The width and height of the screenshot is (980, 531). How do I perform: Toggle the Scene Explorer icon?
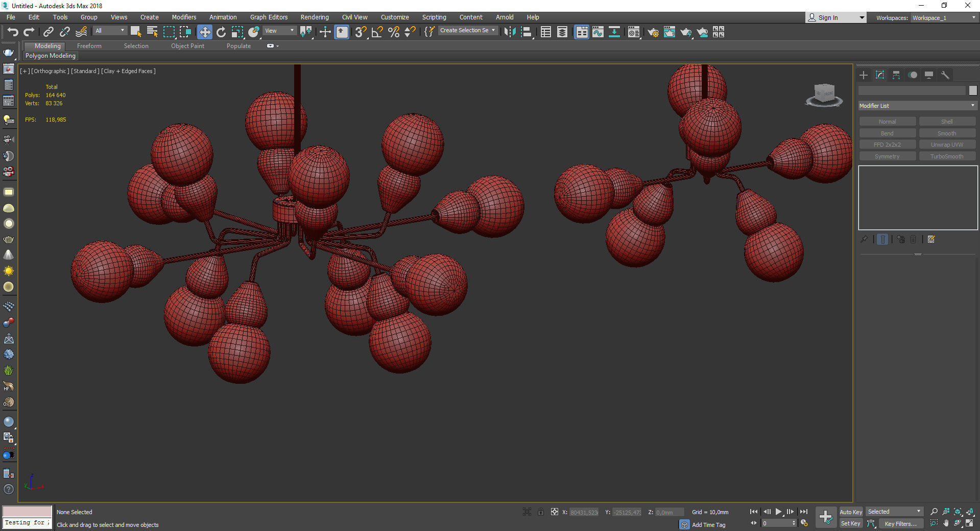(546, 32)
